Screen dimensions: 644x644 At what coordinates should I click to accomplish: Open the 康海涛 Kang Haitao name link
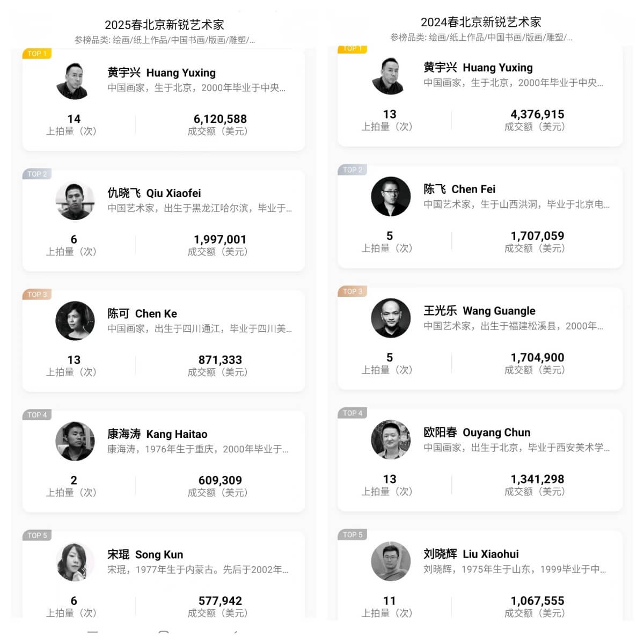click(157, 434)
